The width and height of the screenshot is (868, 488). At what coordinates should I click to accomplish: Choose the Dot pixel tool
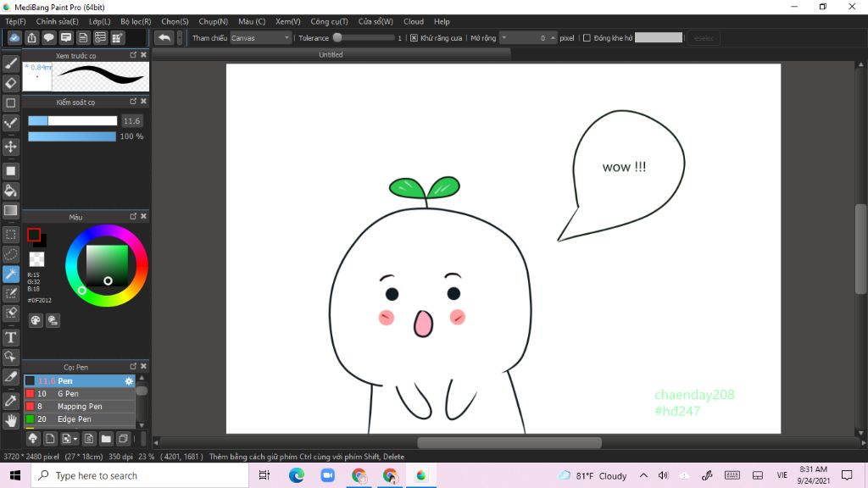coord(10,123)
